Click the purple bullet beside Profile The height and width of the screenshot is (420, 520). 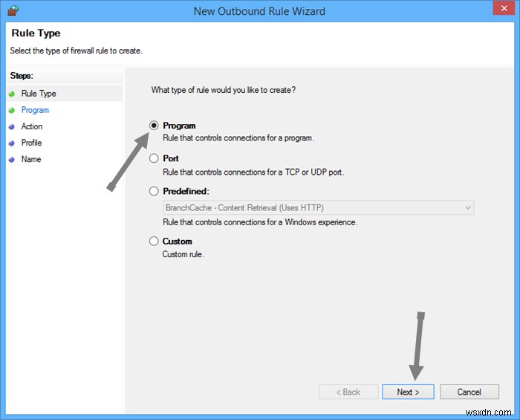pos(12,143)
